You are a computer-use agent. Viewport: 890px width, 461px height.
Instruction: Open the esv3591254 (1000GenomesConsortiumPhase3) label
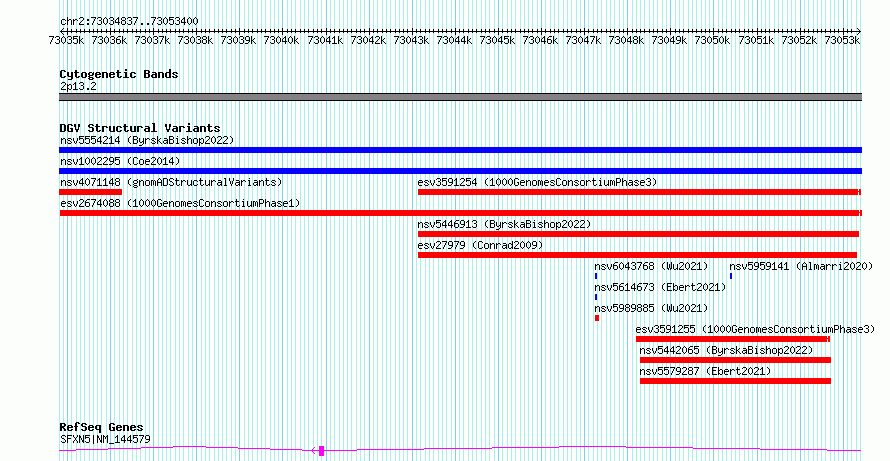tap(537, 182)
